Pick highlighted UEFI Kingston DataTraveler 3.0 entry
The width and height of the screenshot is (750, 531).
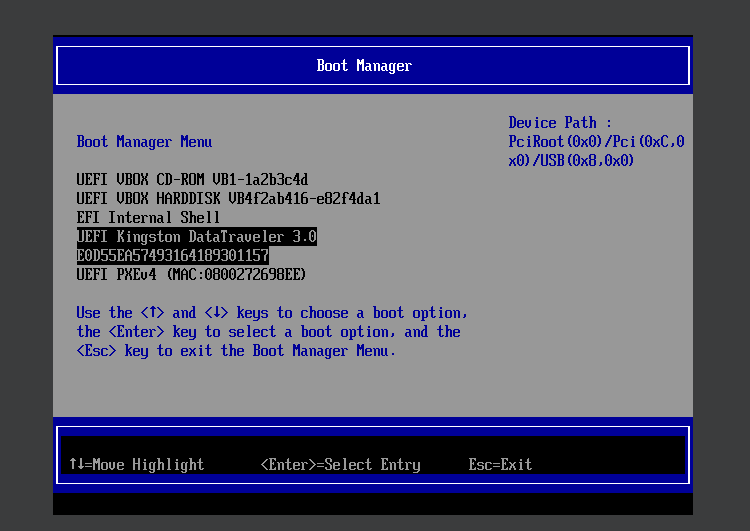click(x=197, y=237)
